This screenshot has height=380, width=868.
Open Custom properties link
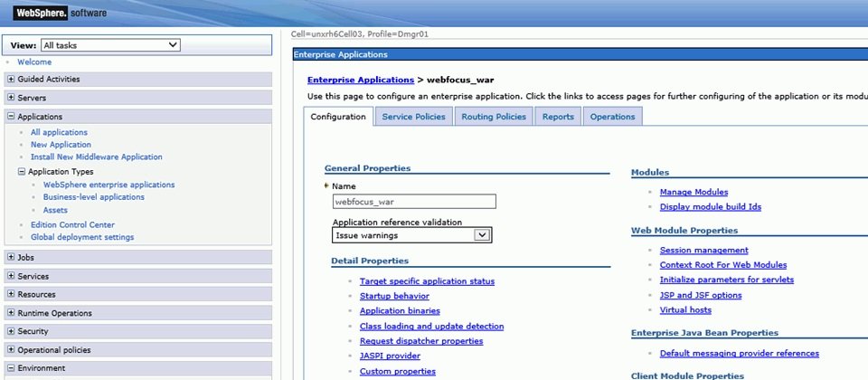[x=398, y=372]
